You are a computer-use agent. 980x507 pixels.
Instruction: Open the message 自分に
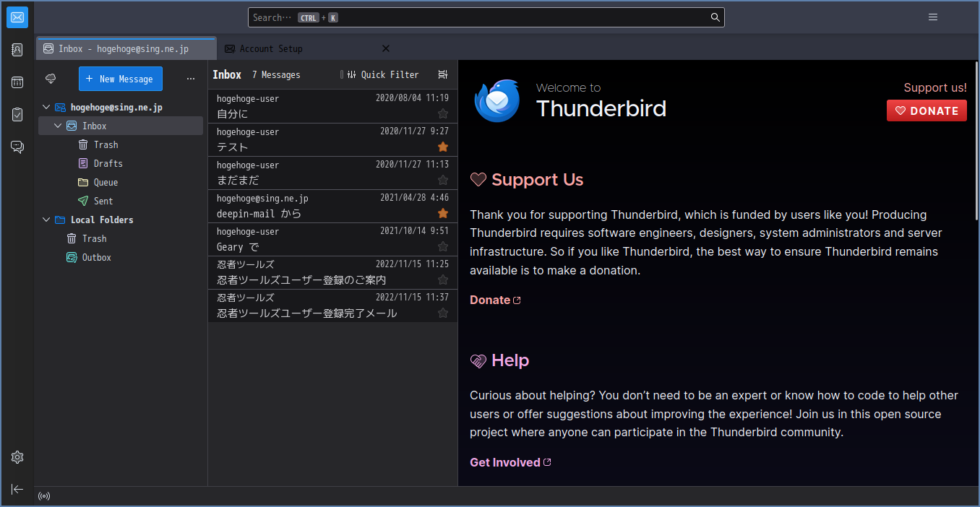(x=332, y=106)
